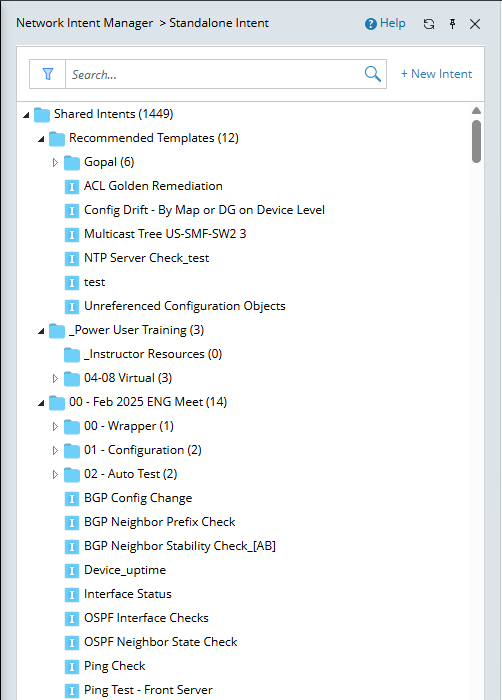
Task: Click the magnifier search icon
Action: coord(372,74)
